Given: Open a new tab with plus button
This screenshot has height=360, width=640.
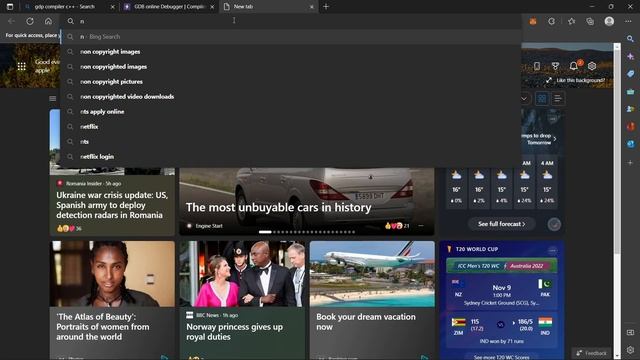Looking at the screenshot, I should [x=326, y=7].
